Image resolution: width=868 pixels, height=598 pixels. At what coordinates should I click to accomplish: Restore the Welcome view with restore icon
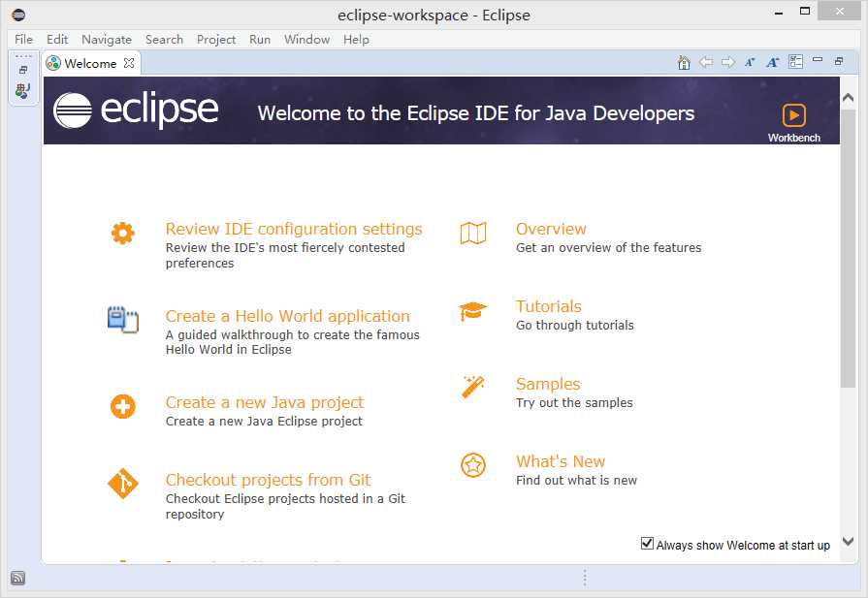tap(839, 61)
